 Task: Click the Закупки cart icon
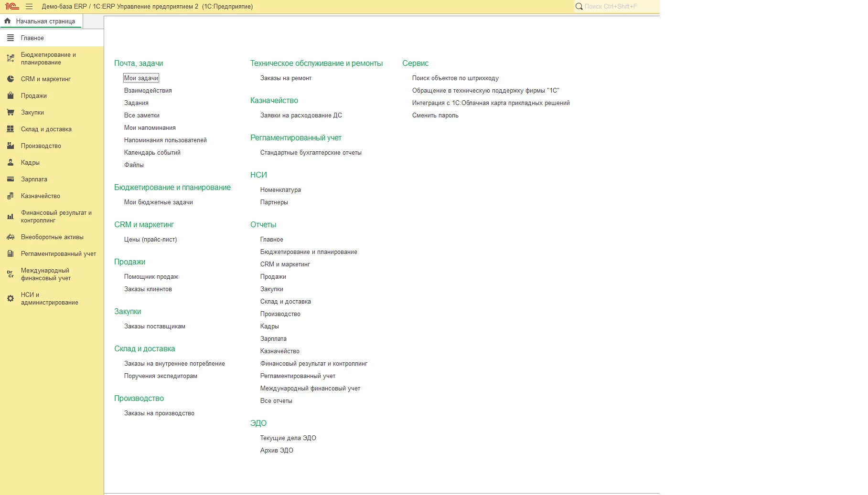pos(11,112)
